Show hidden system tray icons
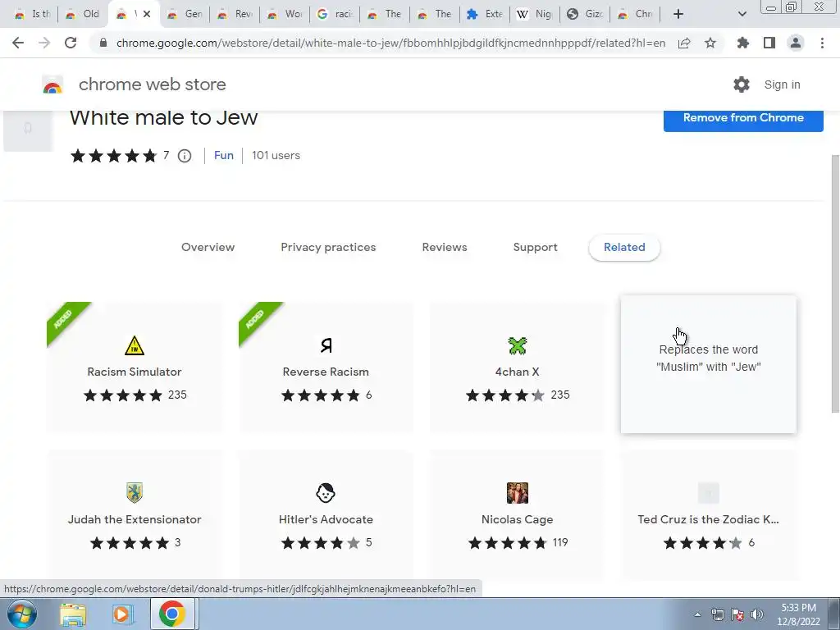Viewport: 840px width, 630px height. point(697,614)
